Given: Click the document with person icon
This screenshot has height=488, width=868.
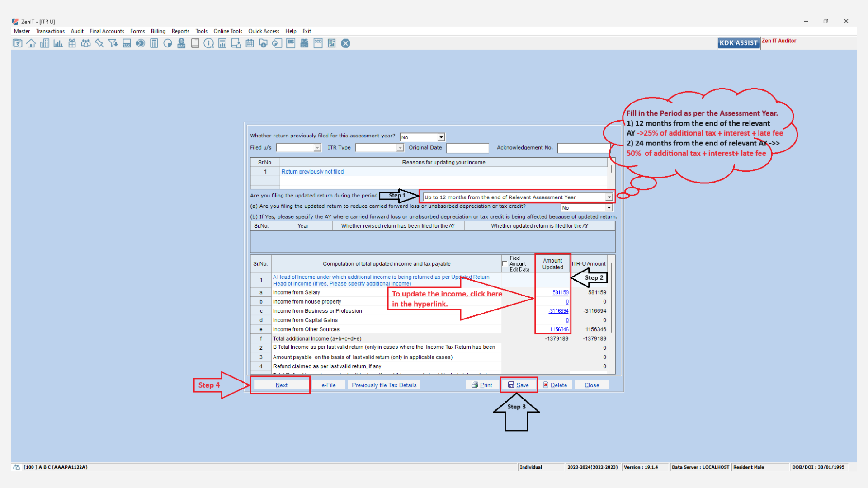Looking at the screenshot, I should coord(236,43).
